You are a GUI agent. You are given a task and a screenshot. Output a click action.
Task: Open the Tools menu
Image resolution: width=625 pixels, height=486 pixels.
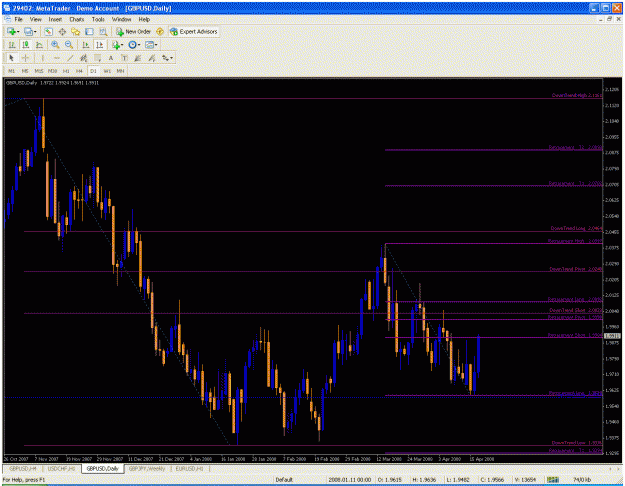click(98, 19)
